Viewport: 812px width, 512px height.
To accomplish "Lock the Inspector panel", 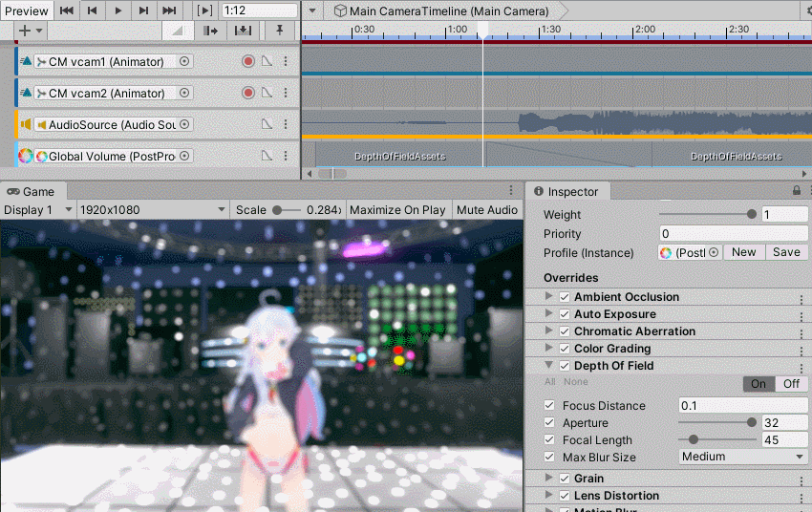I will pos(797,191).
